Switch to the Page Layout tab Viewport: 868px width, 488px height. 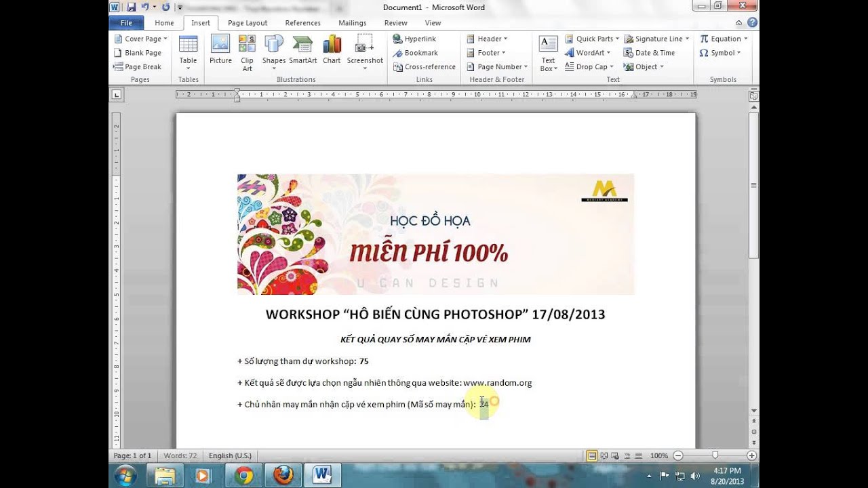click(x=248, y=22)
